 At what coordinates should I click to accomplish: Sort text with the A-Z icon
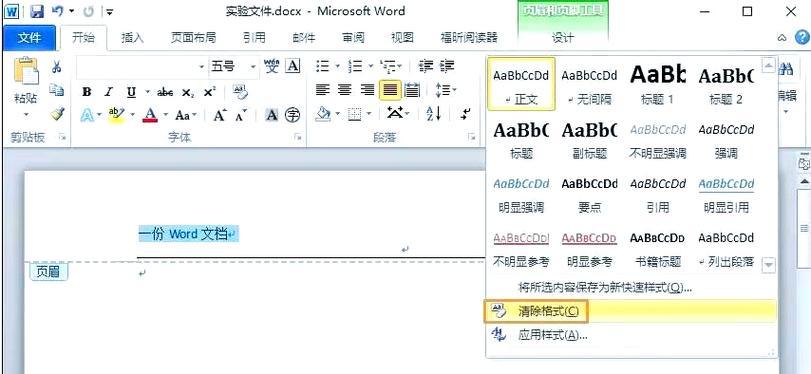pos(433,114)
